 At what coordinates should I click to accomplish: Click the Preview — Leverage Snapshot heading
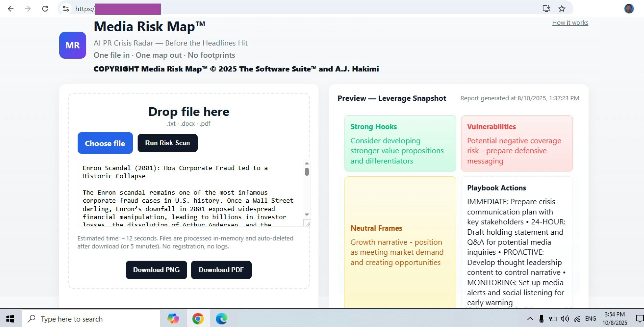coord(392,98)
